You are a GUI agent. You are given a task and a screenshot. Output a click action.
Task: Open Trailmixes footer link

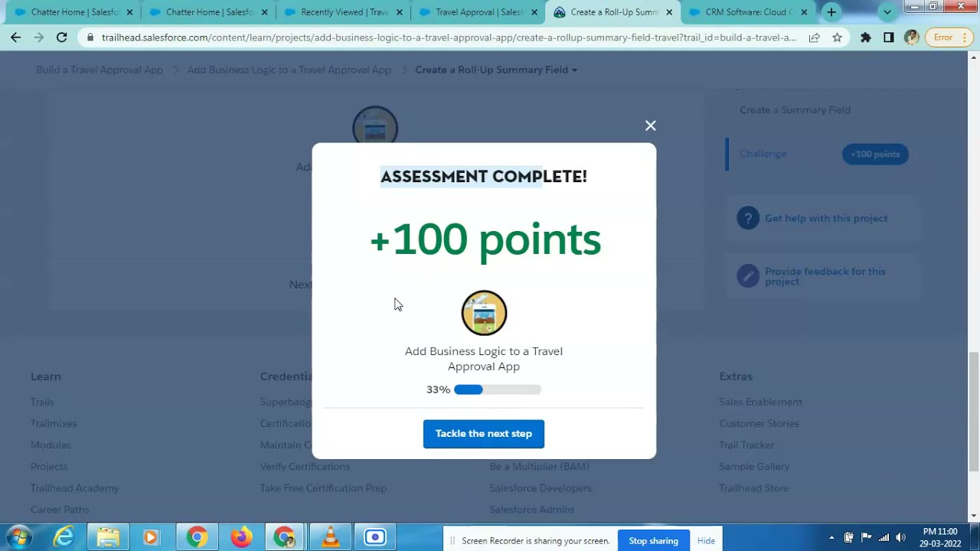[x=54, y=423]
